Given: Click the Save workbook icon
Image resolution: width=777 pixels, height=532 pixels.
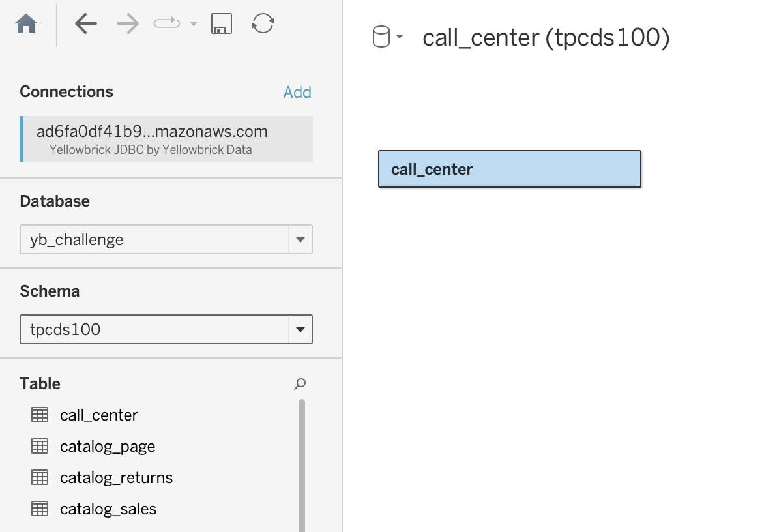Looking at the screenshot, I should tap(222, 22).
